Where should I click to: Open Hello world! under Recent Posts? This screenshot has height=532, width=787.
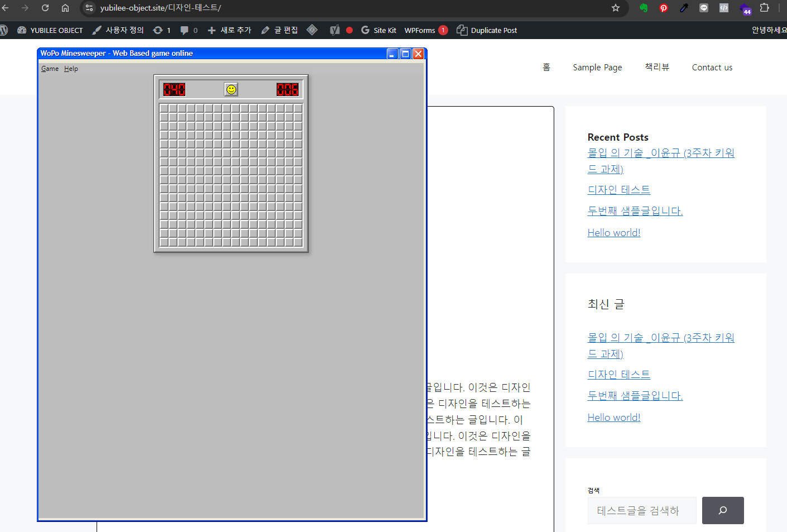[614, 233]
